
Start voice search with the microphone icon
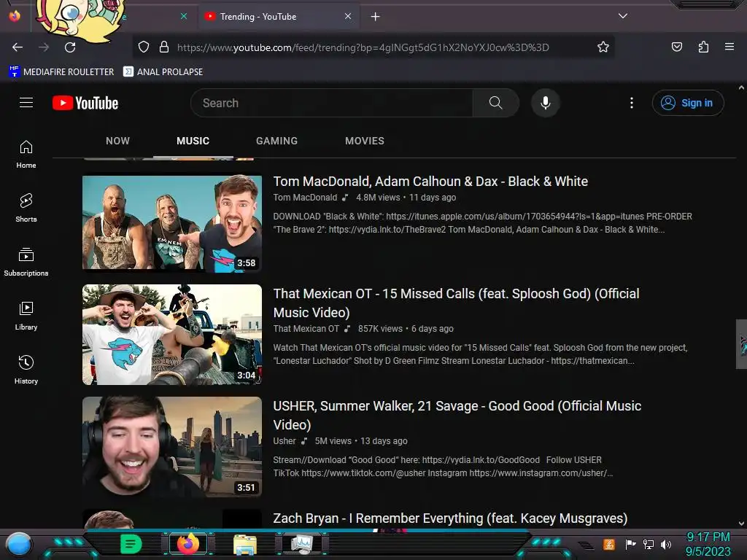click(546, 103)
